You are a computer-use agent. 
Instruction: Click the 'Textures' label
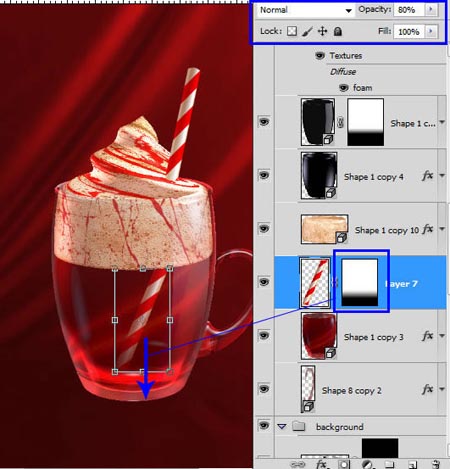click(x=346, y=56)
